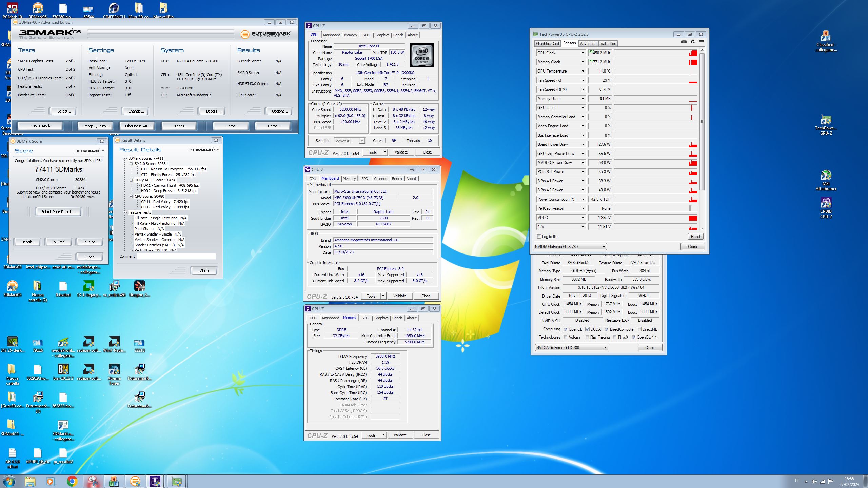Click Comment input field in Result Details
868x488 pixels.
tap(176, 257)
